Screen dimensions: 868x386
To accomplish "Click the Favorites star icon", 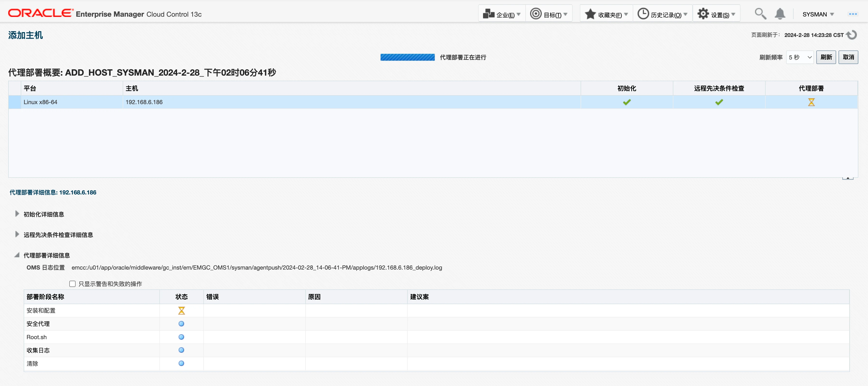I will [590, 14].
